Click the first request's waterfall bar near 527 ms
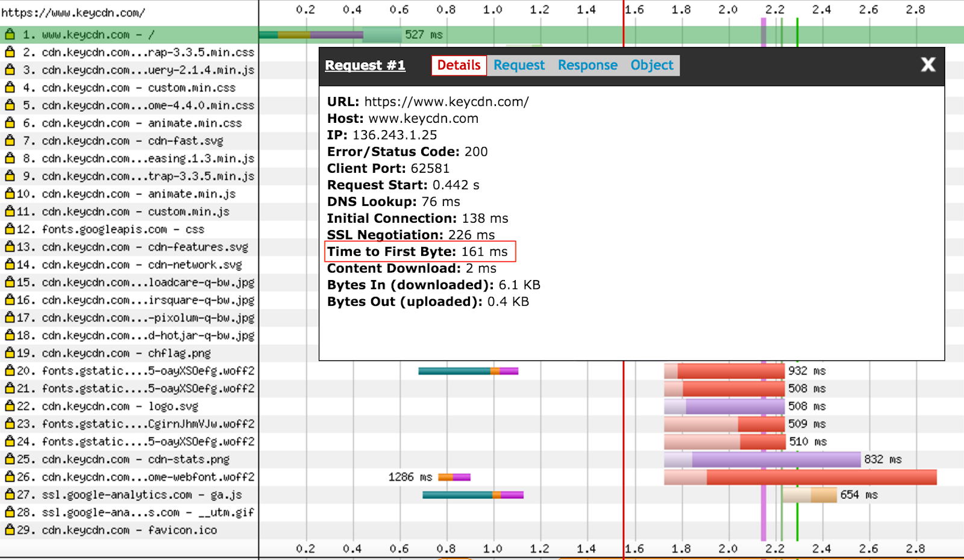Image resolution: width=964 pixels, height=560 pixels. click(x=330, y=35)
